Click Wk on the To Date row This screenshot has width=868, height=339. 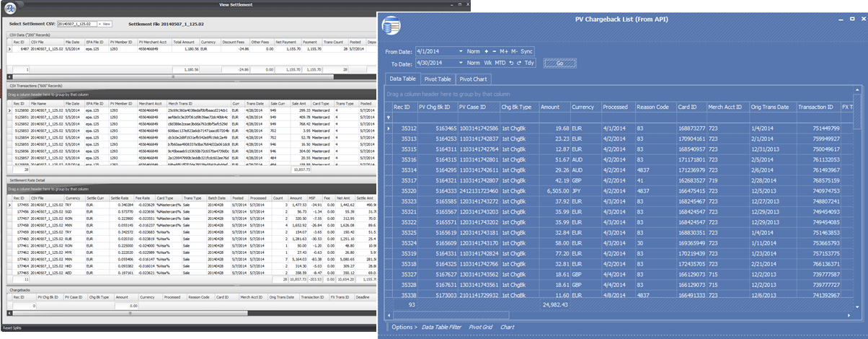click(488, 63)
